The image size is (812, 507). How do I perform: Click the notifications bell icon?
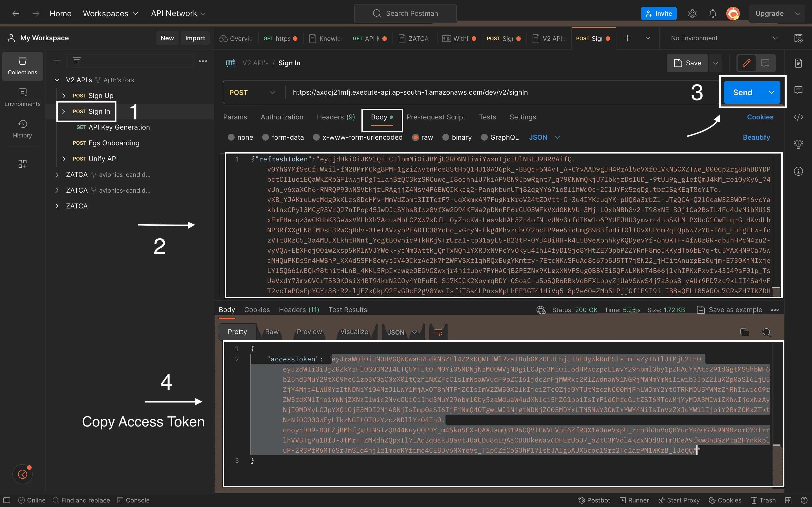(712, 14)
